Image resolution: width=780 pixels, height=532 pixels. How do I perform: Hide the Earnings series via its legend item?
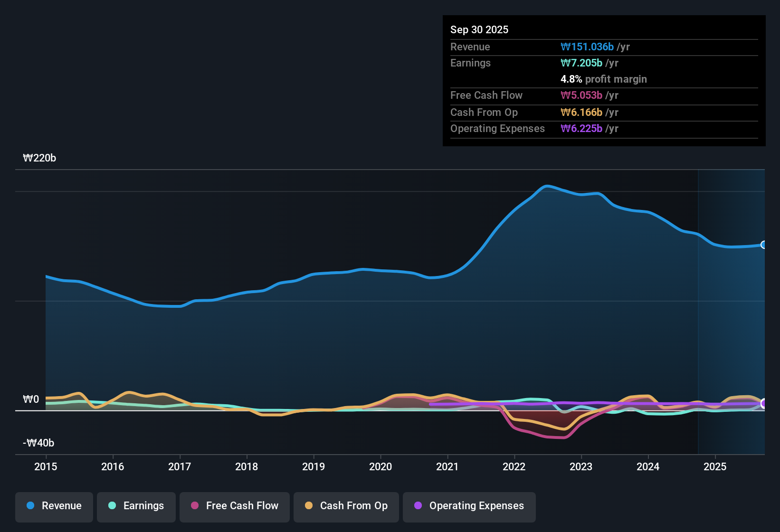coord(136,506)
